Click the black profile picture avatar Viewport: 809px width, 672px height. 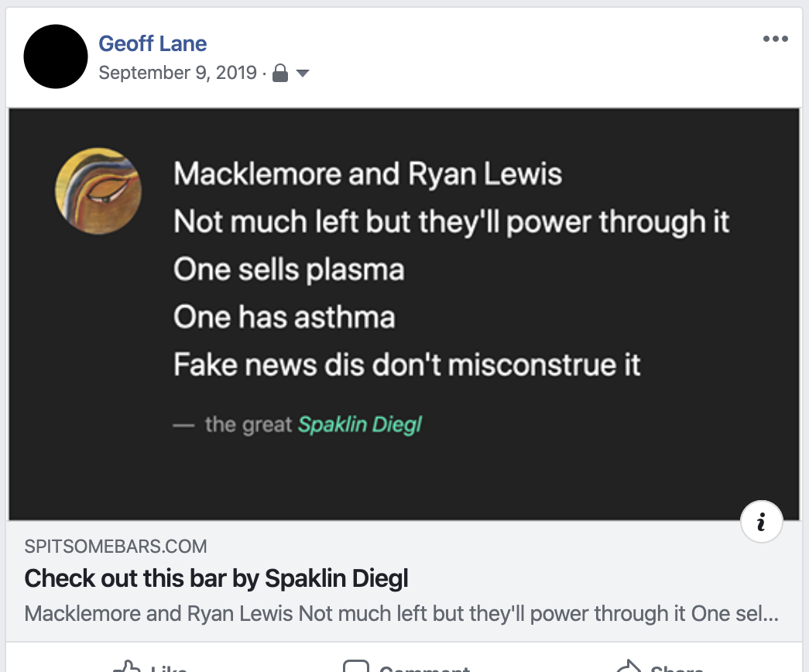pos(56,57)
